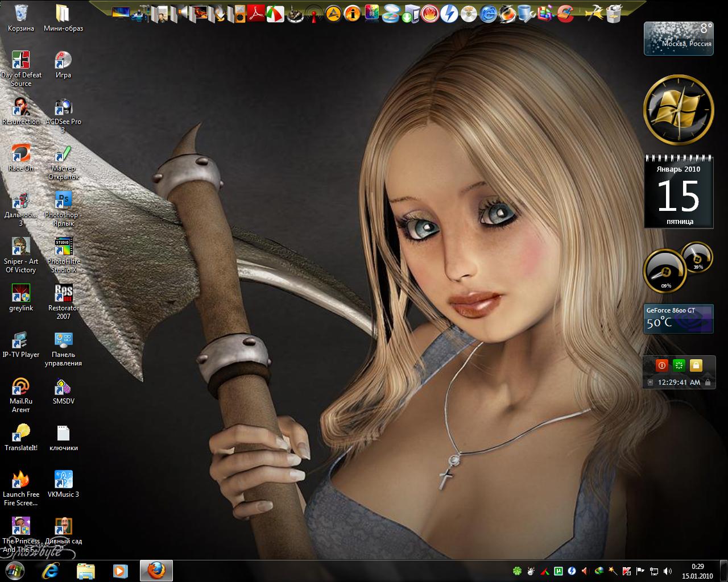
Task: Click the small padlock toggle beside gadget clock
Action: click(x=708, y=383)
